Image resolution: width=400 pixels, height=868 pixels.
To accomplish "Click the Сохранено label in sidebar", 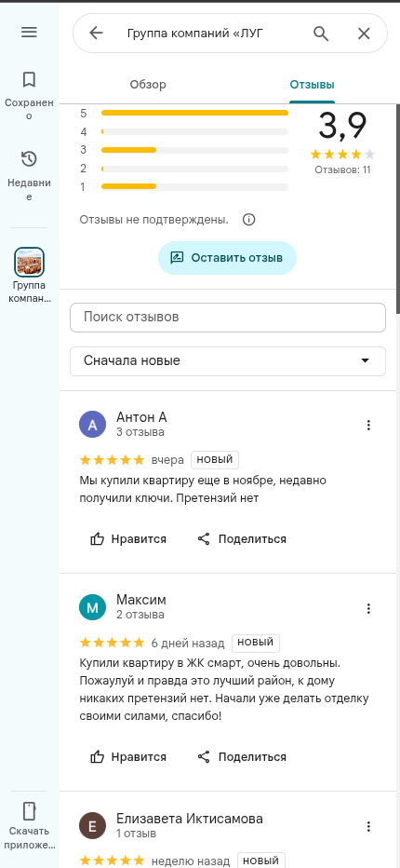I will coord(29,109).
